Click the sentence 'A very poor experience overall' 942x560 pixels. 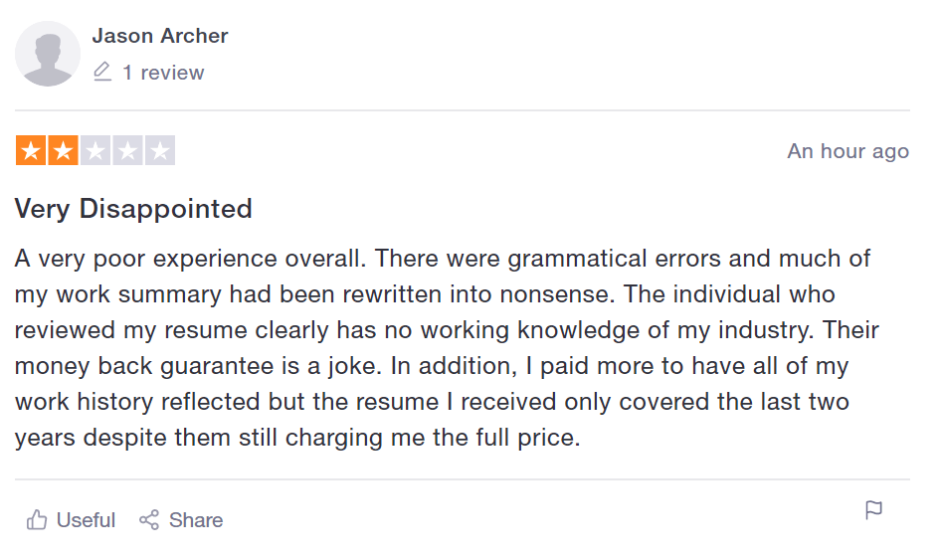(x=190, y=259)
